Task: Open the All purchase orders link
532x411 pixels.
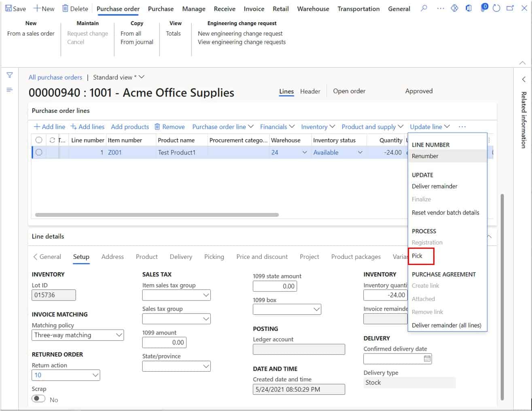Action: coord(55,77)
